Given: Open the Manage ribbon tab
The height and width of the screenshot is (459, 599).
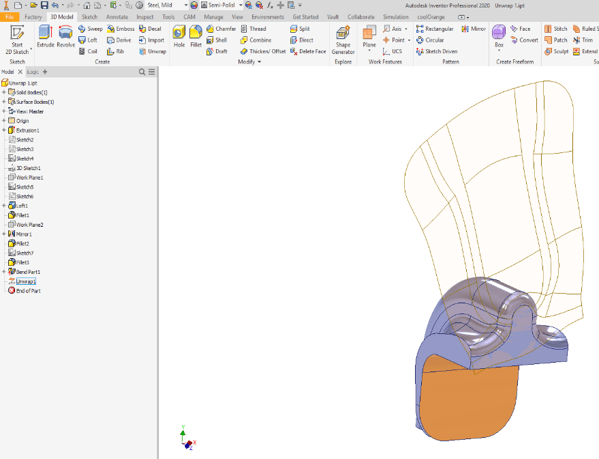Looking at the screenshot, I should tap(213, 17).
